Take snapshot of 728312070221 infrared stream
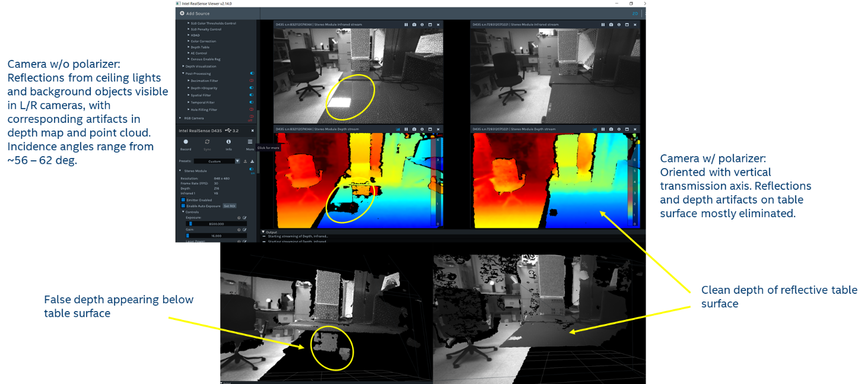The width and height of the screenshot is (868, 384). click(x=611, y=24)
